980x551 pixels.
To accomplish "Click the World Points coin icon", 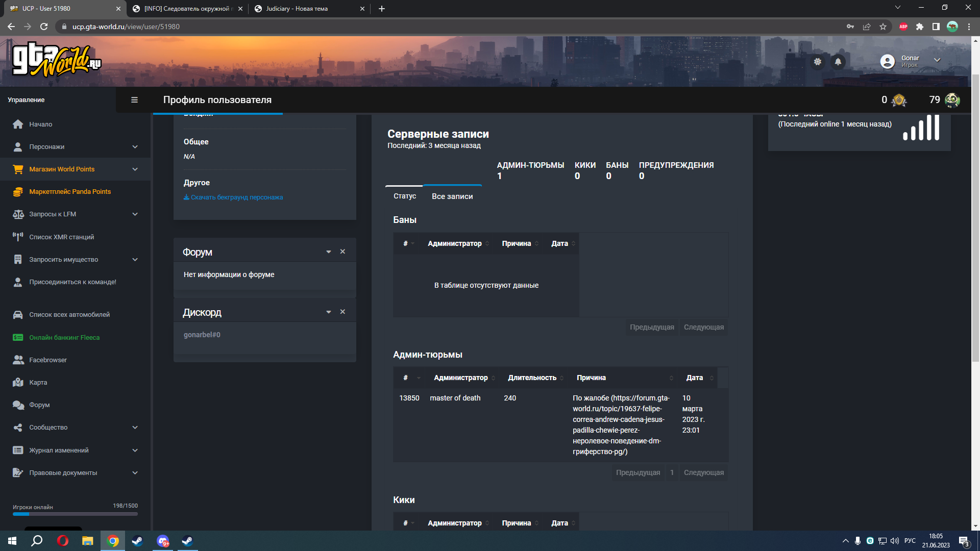I will 899,100.
